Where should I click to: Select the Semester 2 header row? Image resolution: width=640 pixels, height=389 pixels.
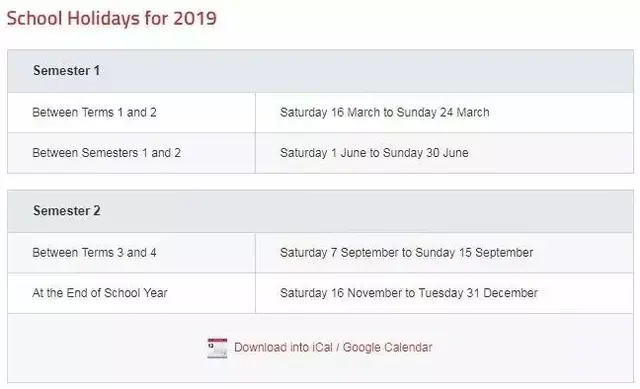pyautogui.click(x=320, y=211)
